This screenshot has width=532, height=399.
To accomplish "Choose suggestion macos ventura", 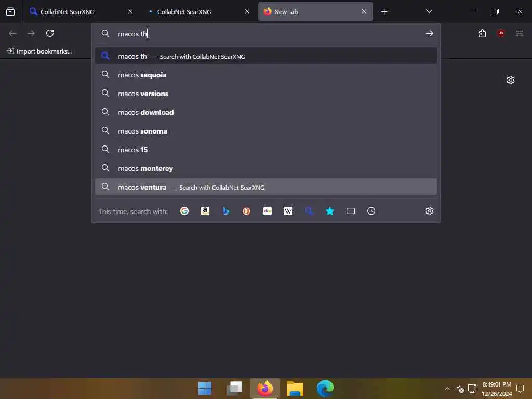I will click(265, 187).
